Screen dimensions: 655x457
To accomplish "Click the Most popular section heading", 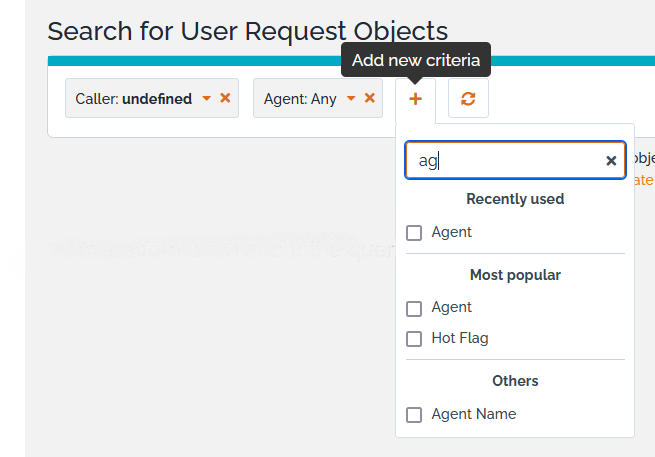I will 515,275.
